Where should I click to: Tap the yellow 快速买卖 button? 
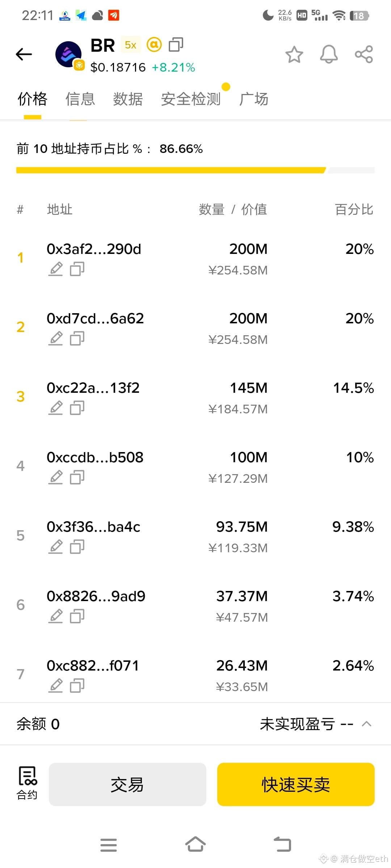[296, 784]
